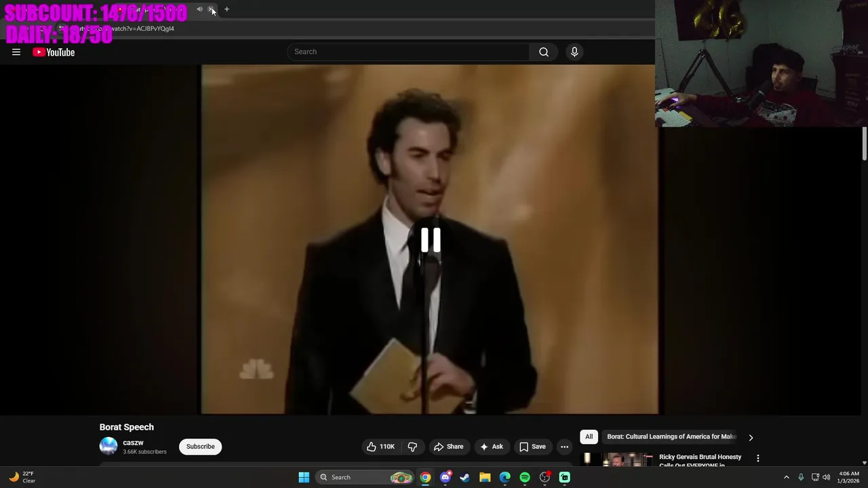Click the page vertical scrollbar thumb
The height and width of the screenshot is (488, 868).
(x=865, y=144)
